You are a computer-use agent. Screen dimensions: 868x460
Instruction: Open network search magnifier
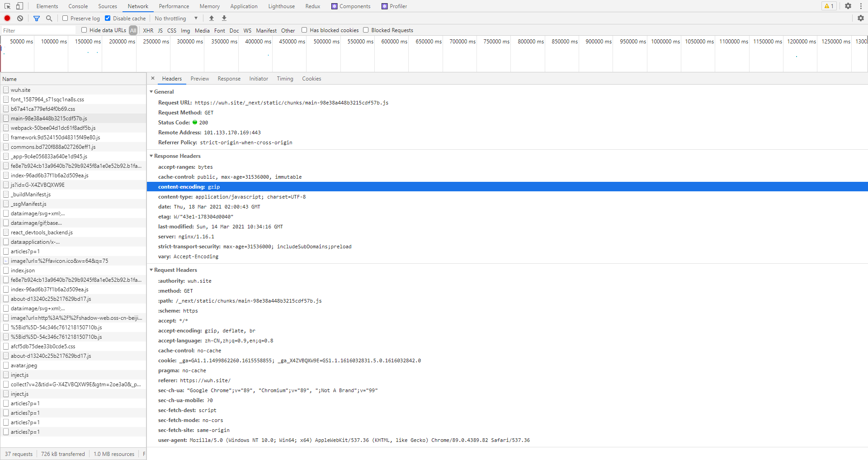tap(49, 18)
